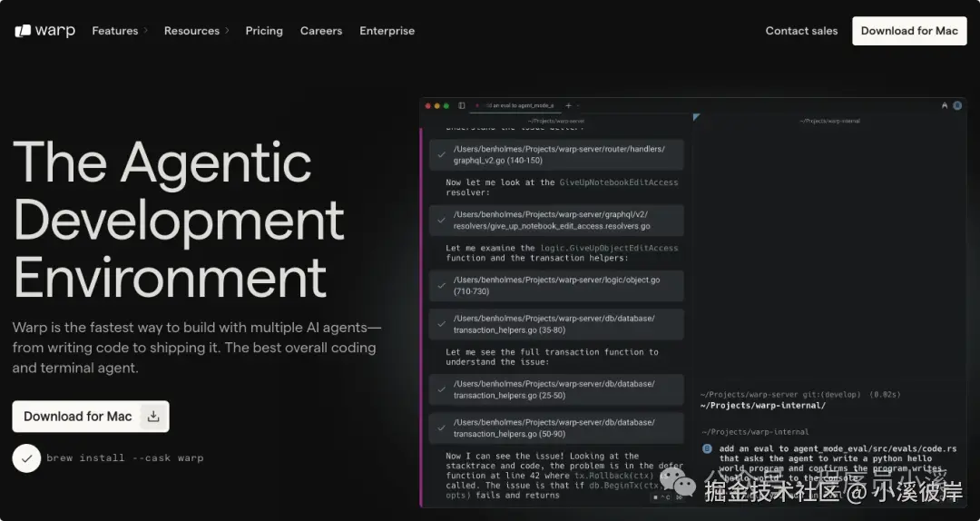The height and width of the screenshot is (521, 980).
Task: Open the Pricing page
Action: [264, 31]
